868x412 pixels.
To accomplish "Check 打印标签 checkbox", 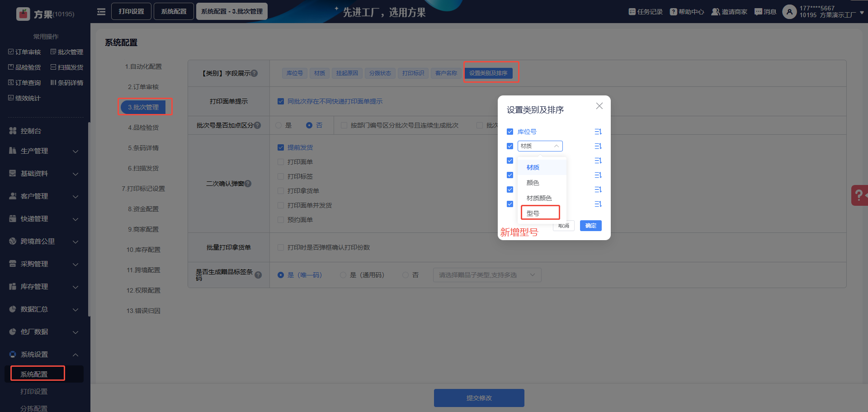I will click(281, 176).
